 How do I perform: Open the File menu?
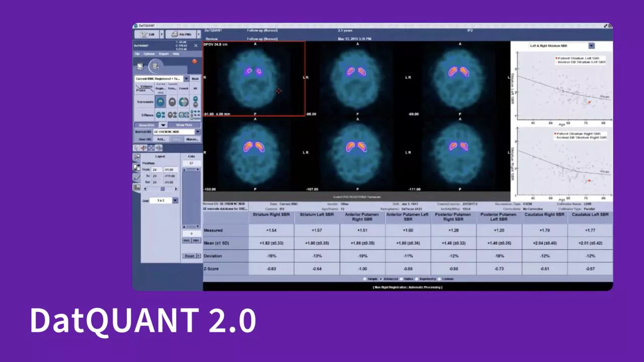[137, 54]
